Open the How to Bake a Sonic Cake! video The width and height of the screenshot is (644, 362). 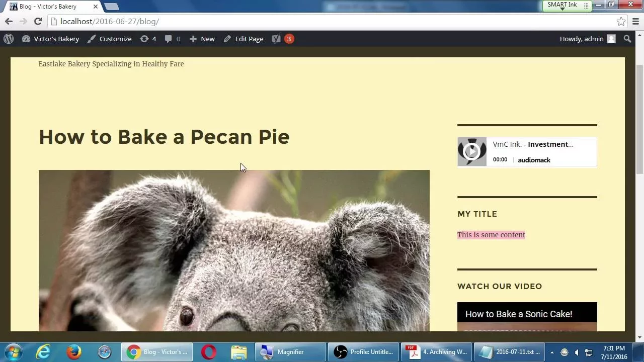[x=519, y=314]
